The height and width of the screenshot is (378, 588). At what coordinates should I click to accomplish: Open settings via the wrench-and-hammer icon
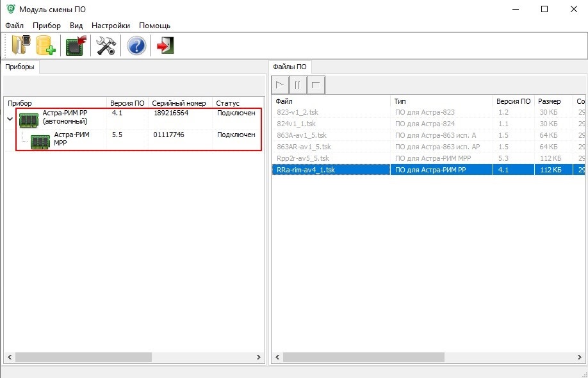(x=106, y=46)
